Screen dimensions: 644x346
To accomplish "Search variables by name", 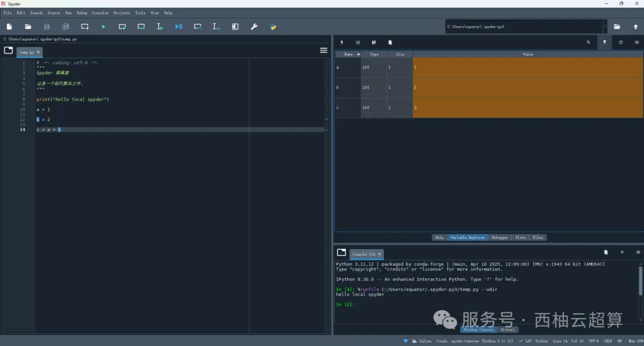I will coord(588,42).
